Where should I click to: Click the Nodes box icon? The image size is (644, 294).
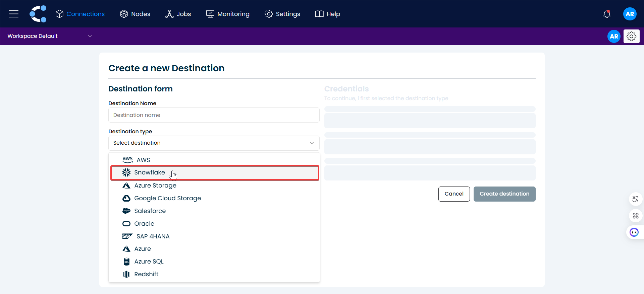(124, 14)
